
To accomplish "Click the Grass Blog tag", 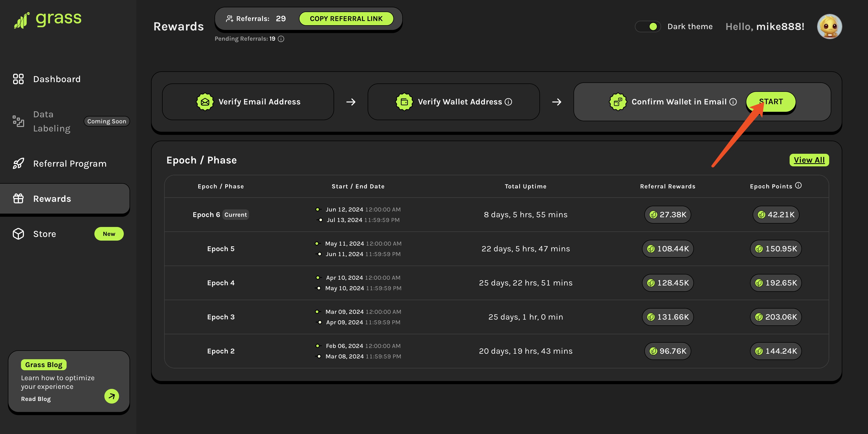I will [x=44, y=364].
